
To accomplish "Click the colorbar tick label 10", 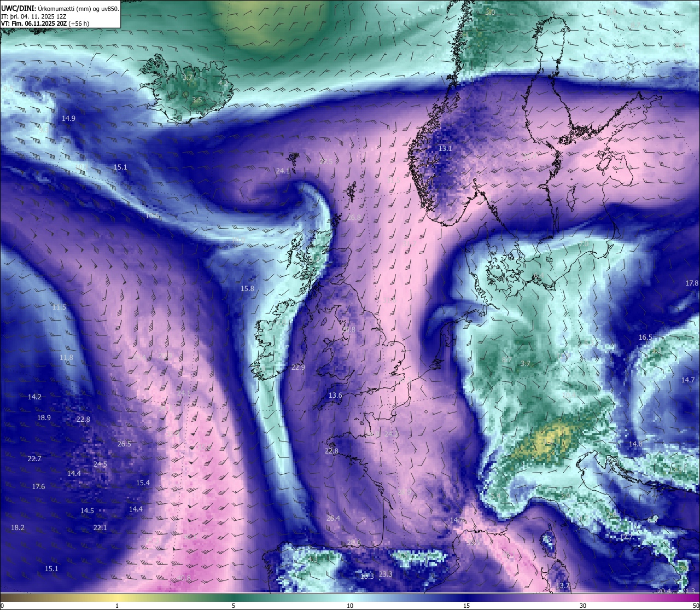I will [x=350, y=606].
